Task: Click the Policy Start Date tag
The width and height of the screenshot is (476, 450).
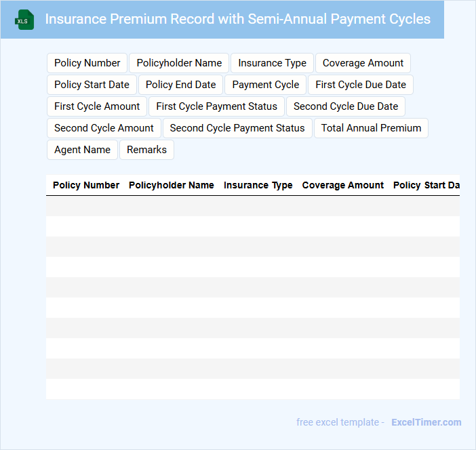Action: click(x=92, y=85)
